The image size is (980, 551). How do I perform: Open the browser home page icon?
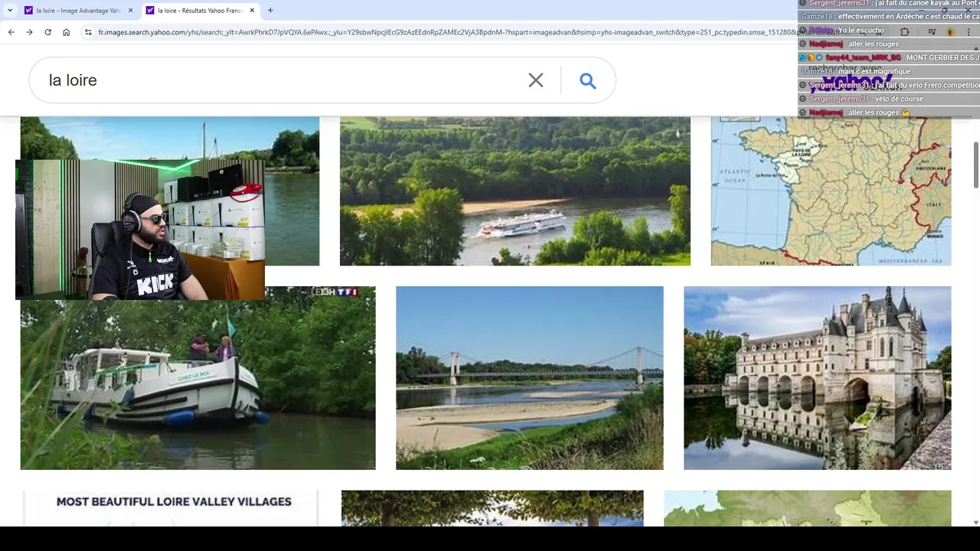[x=67, y=32]
